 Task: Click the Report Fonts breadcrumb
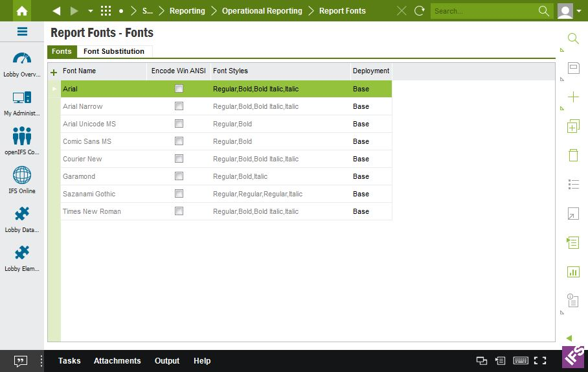pyautogui.click(x=342, y=11)
